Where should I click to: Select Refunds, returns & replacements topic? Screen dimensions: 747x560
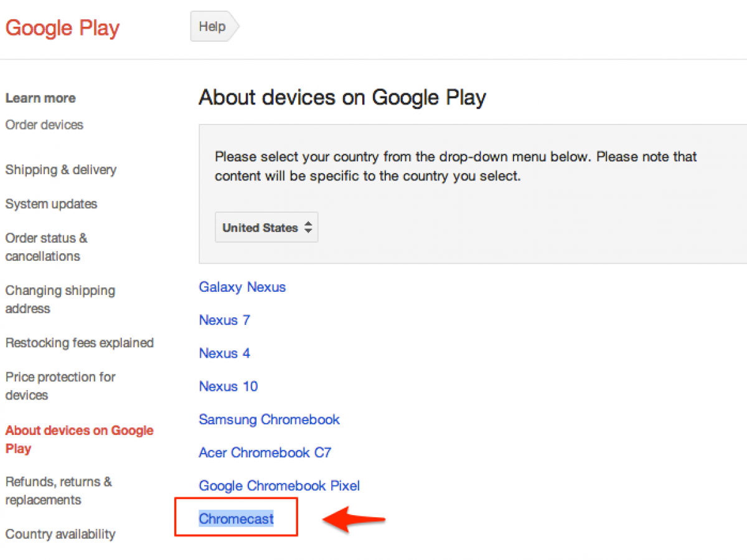pyautogui.click(x=59, y=490)
